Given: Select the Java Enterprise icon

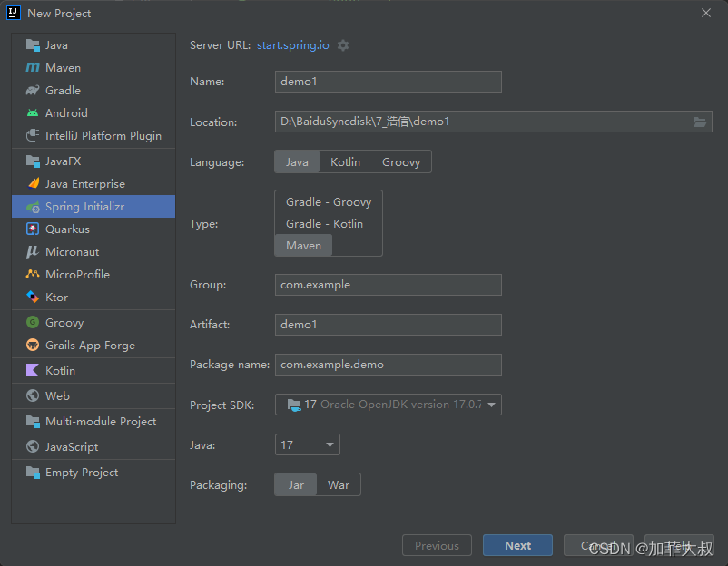Looking at the screenshot, I should point(33,184).
